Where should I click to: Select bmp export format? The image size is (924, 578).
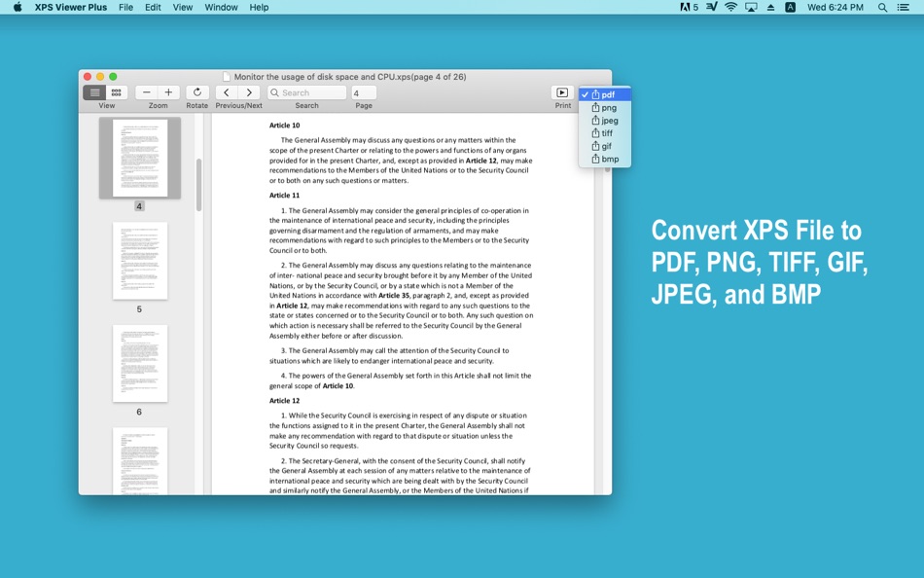[605, 160]
